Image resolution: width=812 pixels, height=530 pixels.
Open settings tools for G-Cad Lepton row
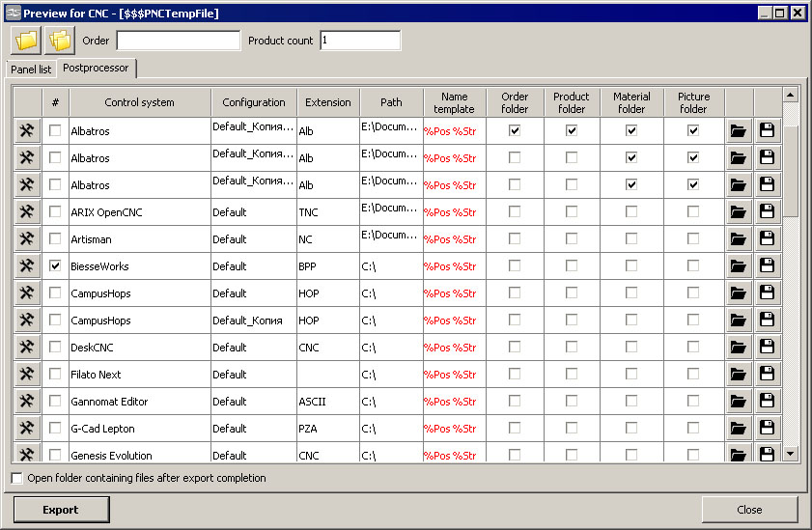coord(27,428)
